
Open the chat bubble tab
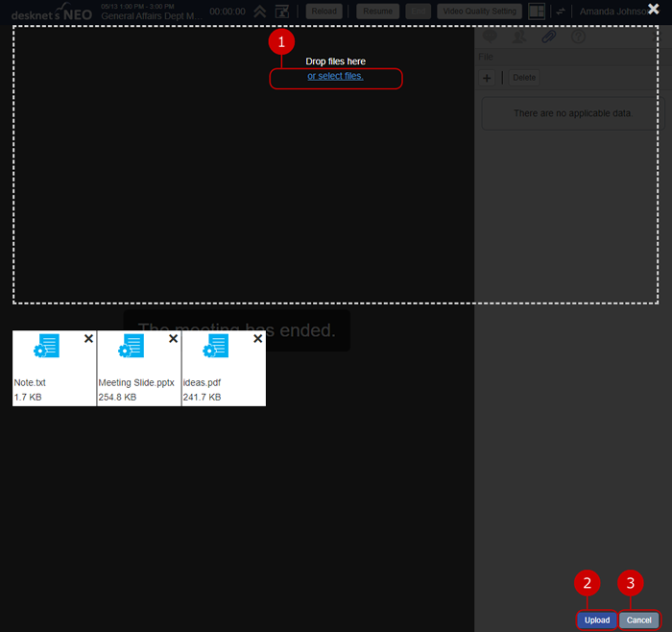[490, 36]
